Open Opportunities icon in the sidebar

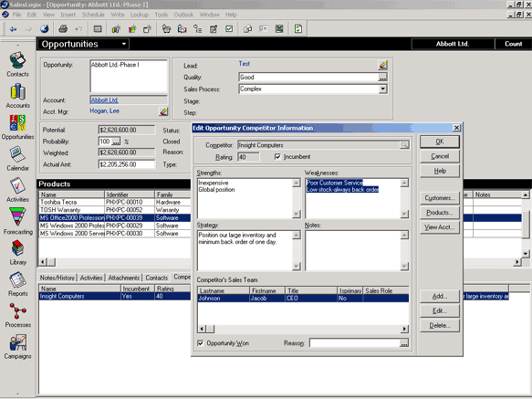tap(17, 127)
